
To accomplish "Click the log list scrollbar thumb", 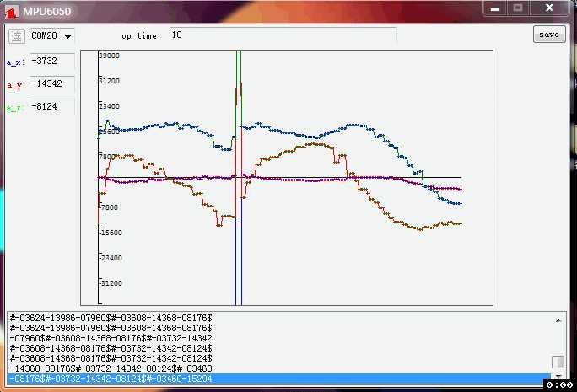I will (x=558, y=362).
